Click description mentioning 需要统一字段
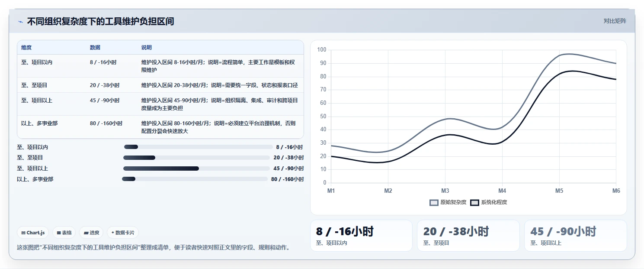The width and height of the screenshot is (644, 269). (x=220, y=85)
